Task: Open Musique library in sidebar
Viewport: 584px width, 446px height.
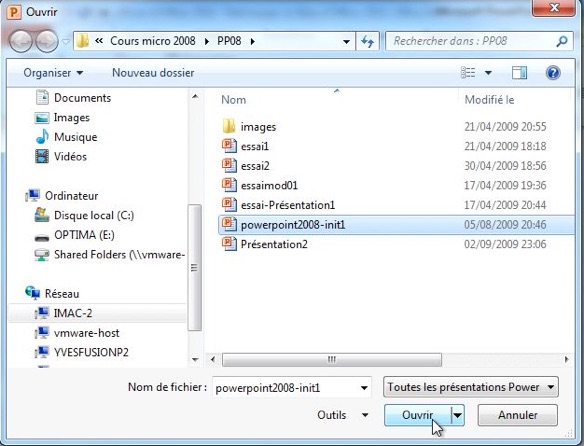Action: [67, 137]
